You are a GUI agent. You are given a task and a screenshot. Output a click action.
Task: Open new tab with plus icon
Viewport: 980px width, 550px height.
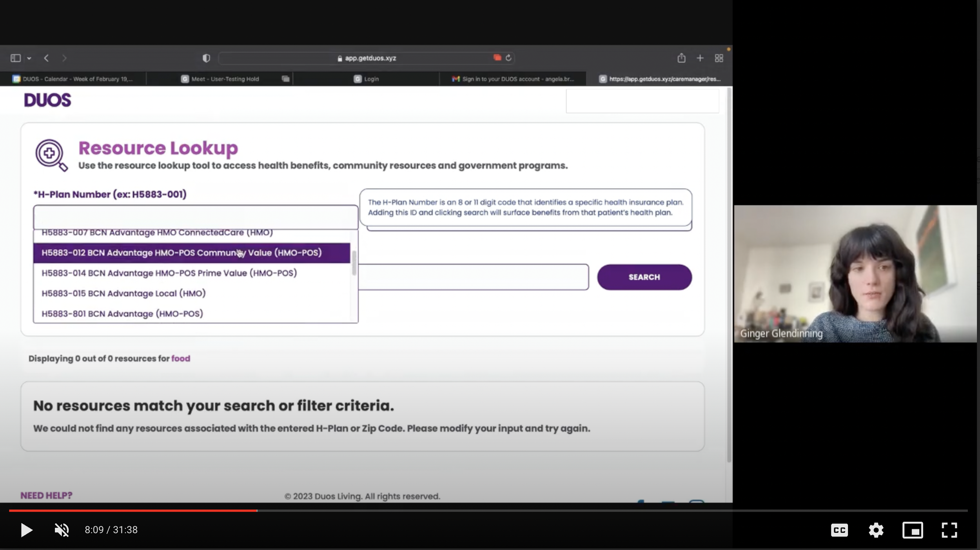pyautogui.click(x=700, y=58)
